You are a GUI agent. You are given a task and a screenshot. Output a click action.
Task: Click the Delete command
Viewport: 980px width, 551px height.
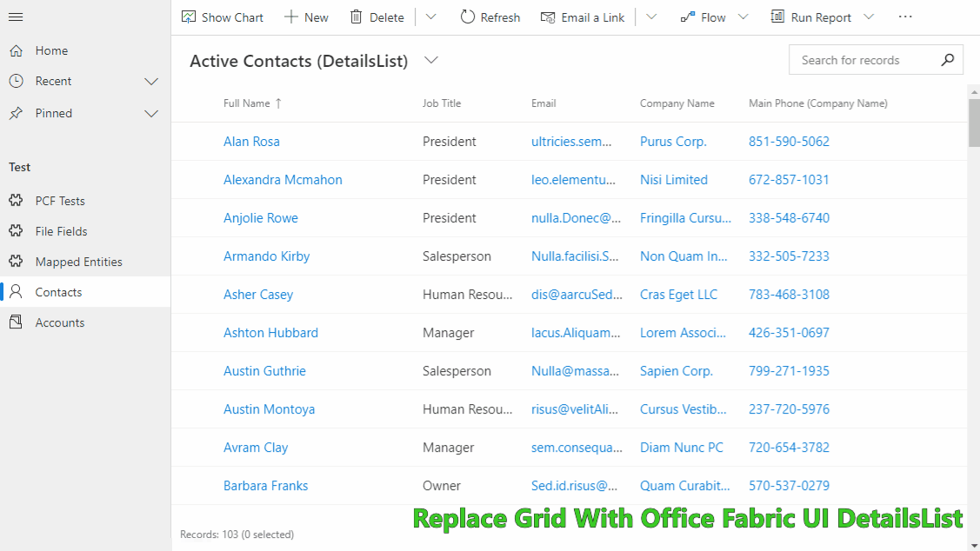tap(377, 17)
